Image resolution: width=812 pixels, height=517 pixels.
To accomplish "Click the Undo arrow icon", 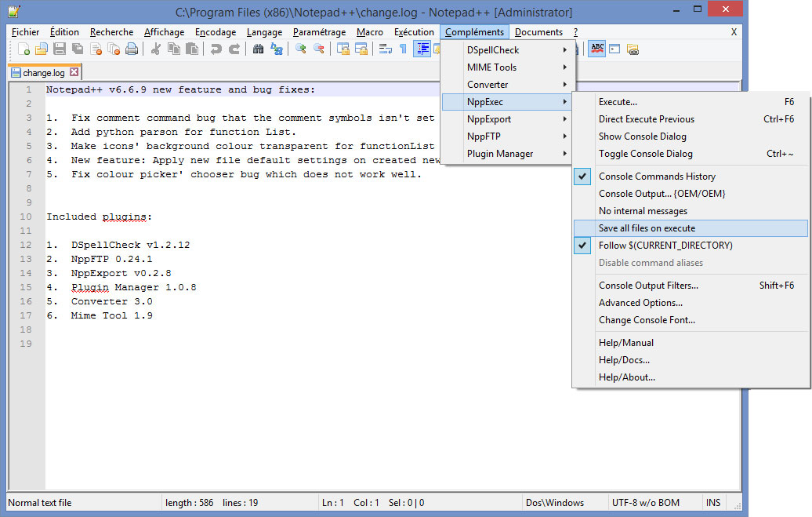I will pyautogui.click(x=216, y=49).
